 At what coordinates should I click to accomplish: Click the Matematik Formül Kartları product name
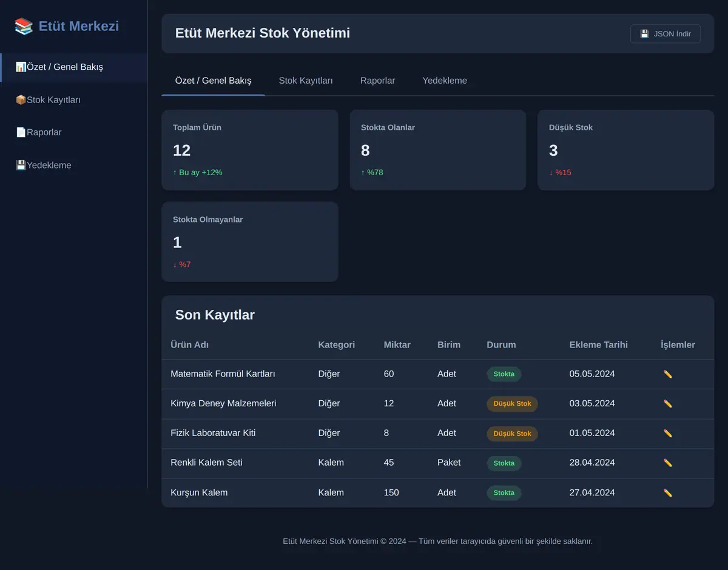[223, 374]
